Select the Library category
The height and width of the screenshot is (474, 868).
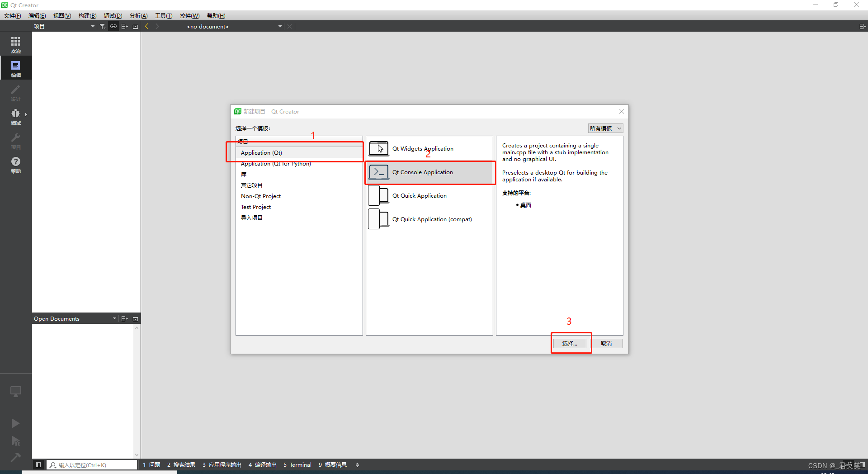299,175
